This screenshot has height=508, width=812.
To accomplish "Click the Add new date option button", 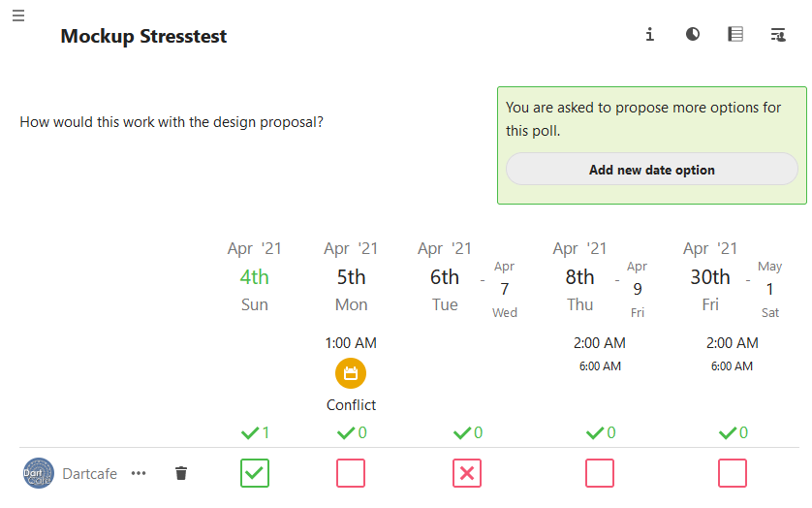I will click(651, 169).
